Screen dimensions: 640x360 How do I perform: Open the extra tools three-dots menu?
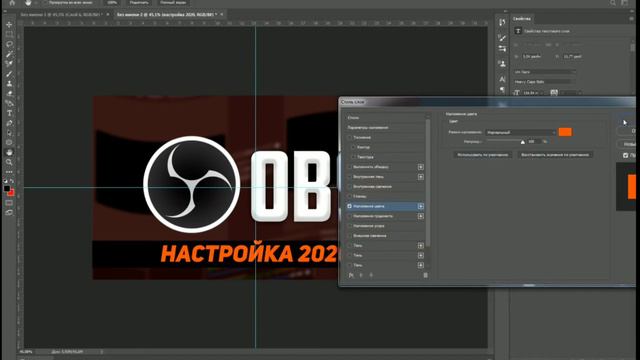pos(9,172)
